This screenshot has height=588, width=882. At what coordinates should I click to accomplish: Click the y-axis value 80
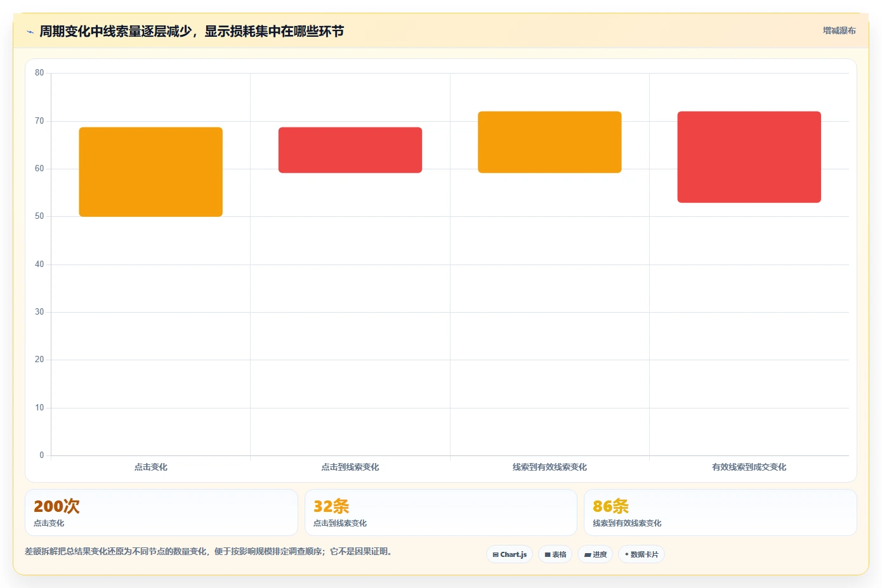pos(39,73)
